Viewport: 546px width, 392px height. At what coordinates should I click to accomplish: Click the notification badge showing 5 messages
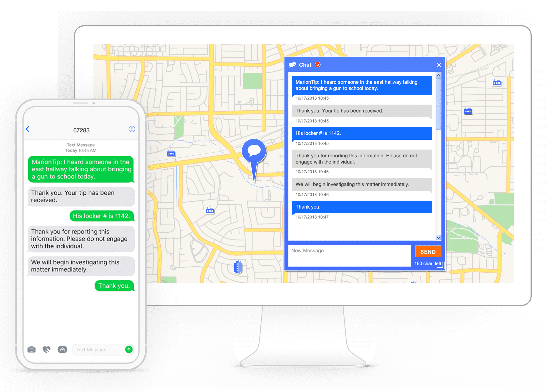coord(318,64)
